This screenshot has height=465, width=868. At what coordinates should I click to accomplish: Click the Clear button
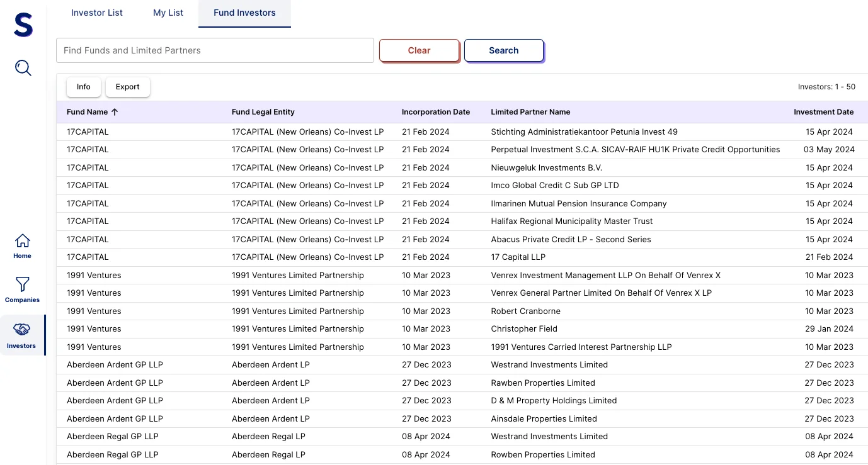pyautogui.click(x=419, y=50)
